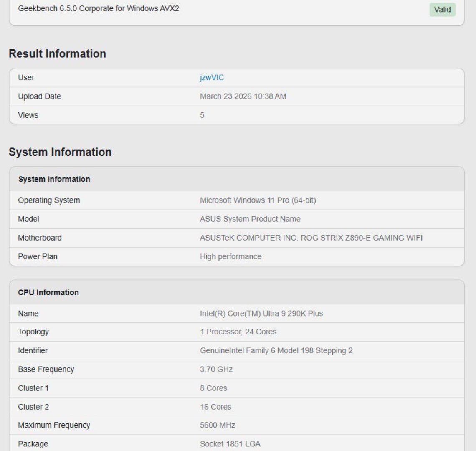Click the System Information heading
Image resolution: width=476 pixels, height=451 pixels.
coord(61,152)
